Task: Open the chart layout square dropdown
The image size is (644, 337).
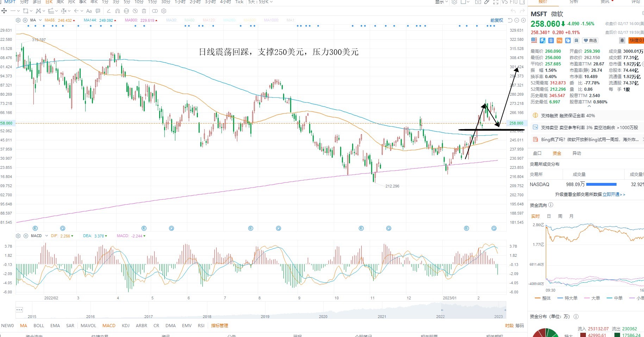Action: [x=465, y=2]
